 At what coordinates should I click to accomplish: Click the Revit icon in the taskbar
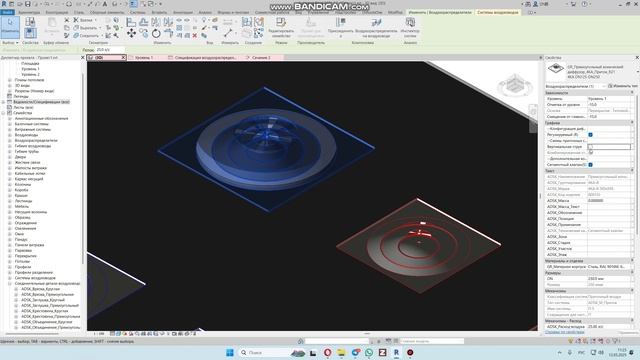(396, 352)
